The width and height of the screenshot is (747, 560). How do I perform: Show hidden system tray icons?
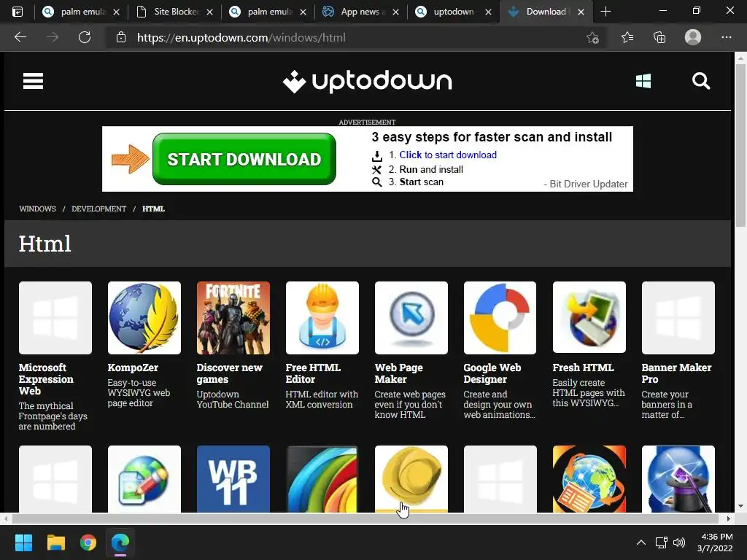pos(641,542)
